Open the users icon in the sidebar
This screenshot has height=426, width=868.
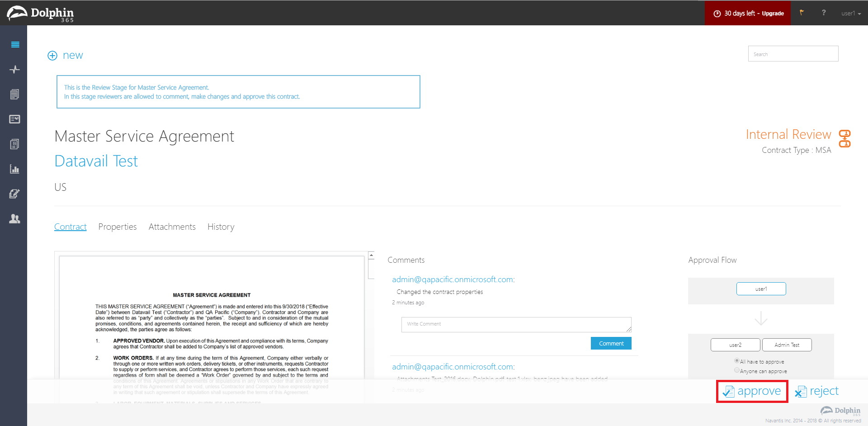click(15, 218)
